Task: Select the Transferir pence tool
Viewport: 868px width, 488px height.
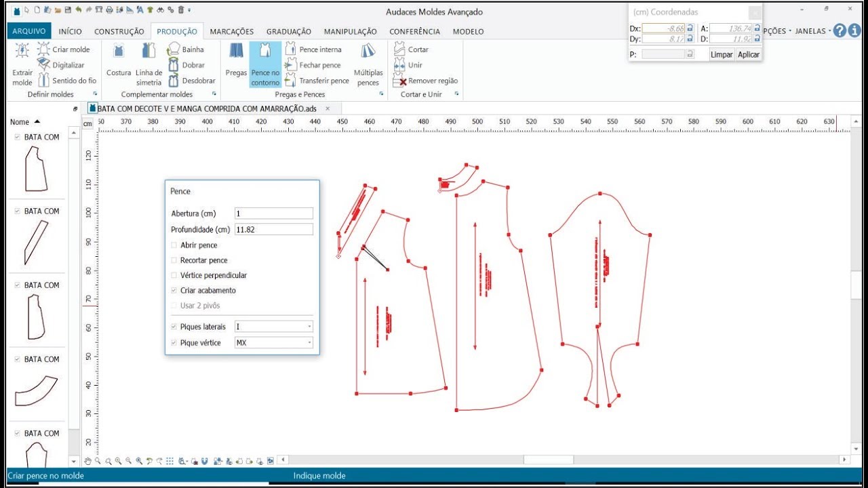Action: [x=317, y=81]
